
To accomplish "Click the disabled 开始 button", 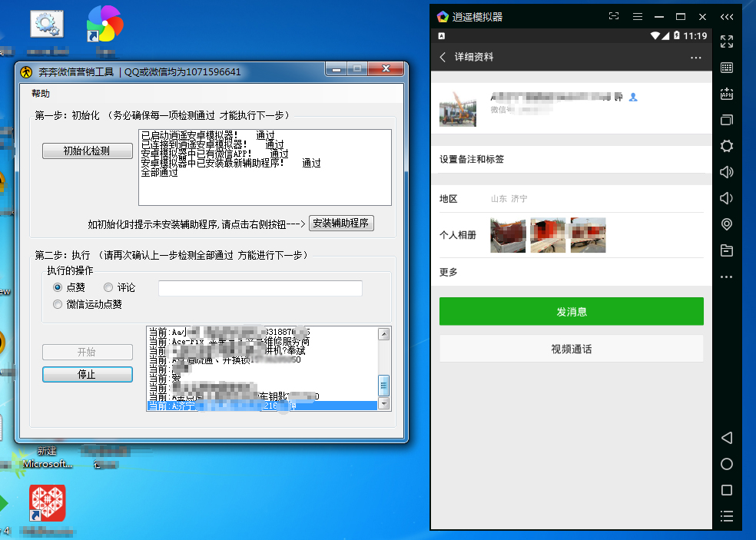I will click(x=88, y=352).
